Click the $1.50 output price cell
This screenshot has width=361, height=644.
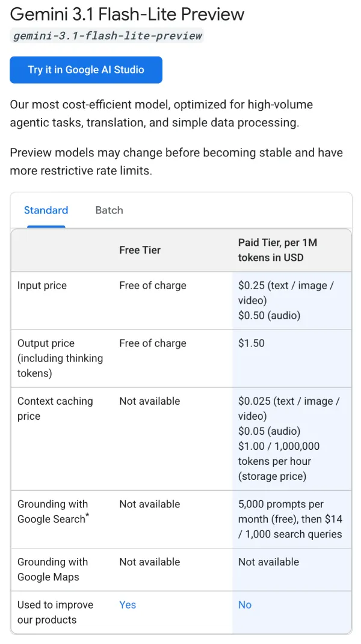[x=251, y=343]
